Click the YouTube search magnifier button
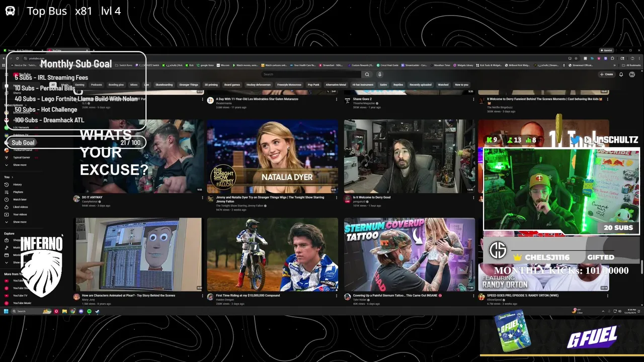The width and height of the screenshot is (644, 362). (367, 74)
